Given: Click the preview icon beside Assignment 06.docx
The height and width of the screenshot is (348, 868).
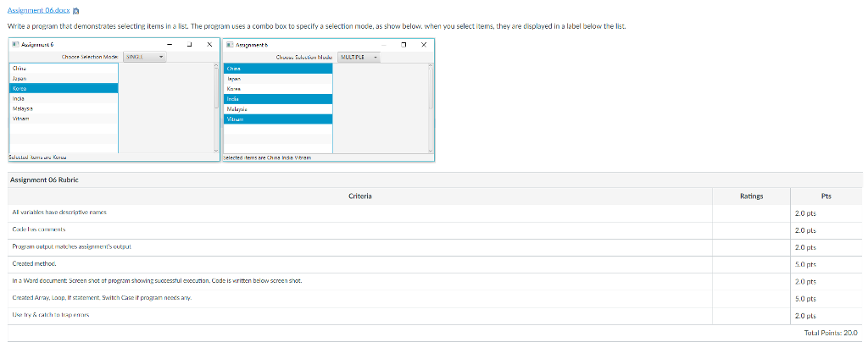Looking at the screenshot, I should coord(76,10).
